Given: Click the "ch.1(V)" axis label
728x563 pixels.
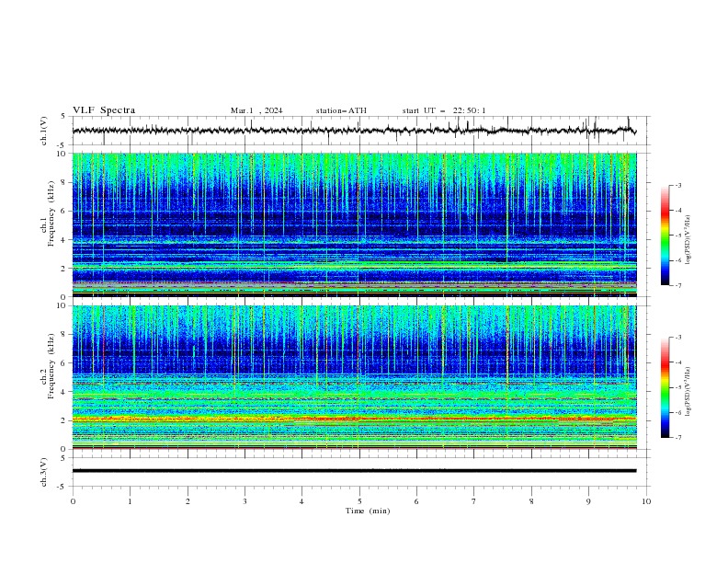Looking at the screenshot, I should click(x=44, y=131).
